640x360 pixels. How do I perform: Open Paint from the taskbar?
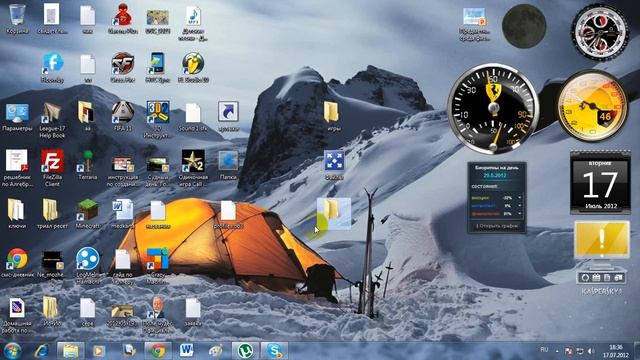coord(216,351)
